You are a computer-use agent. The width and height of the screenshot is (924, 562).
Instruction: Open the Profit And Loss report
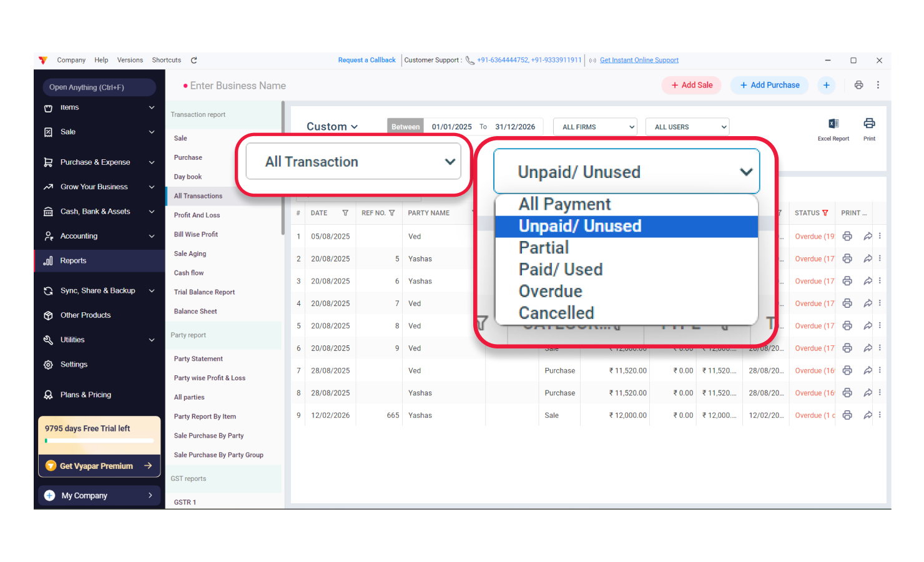(197, 215)
